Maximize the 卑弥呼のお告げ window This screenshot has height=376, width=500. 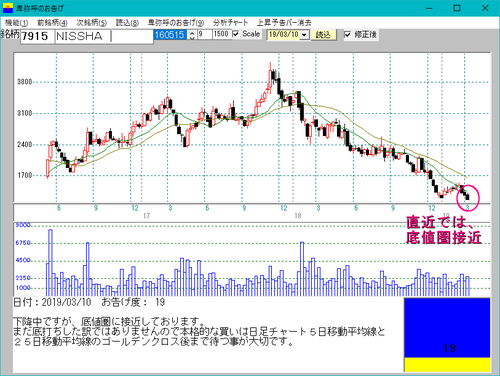[457, 8]
